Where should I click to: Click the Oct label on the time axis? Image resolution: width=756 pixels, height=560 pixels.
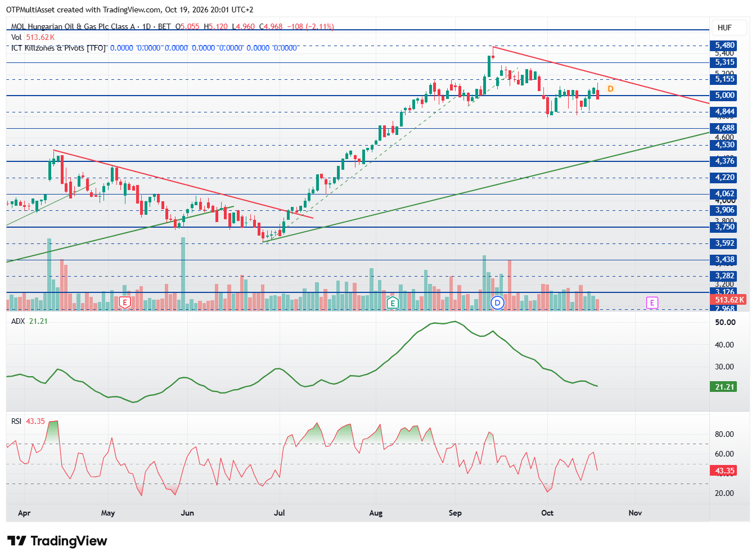tap(547, 513)
